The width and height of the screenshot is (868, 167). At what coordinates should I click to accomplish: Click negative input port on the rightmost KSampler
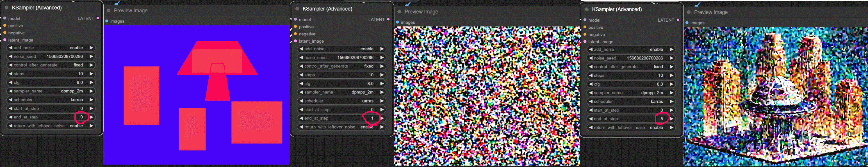click(x=585, y=34)
